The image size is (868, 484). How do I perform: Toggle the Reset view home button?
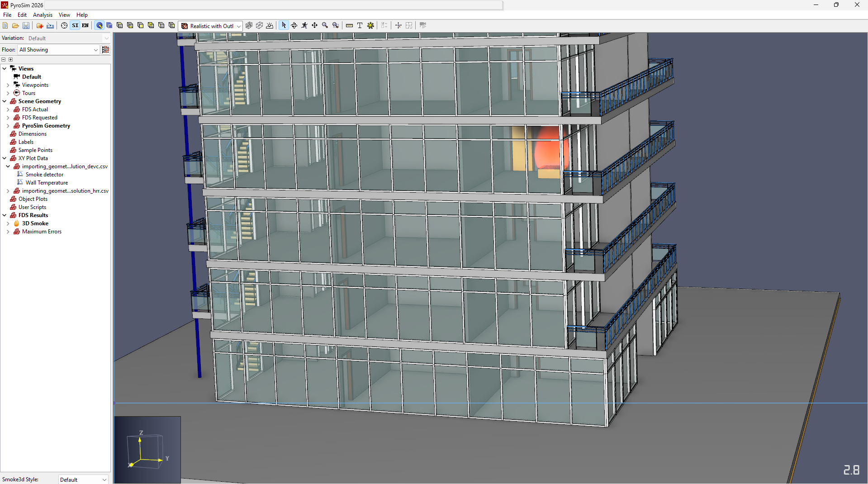tap(99, 26)
